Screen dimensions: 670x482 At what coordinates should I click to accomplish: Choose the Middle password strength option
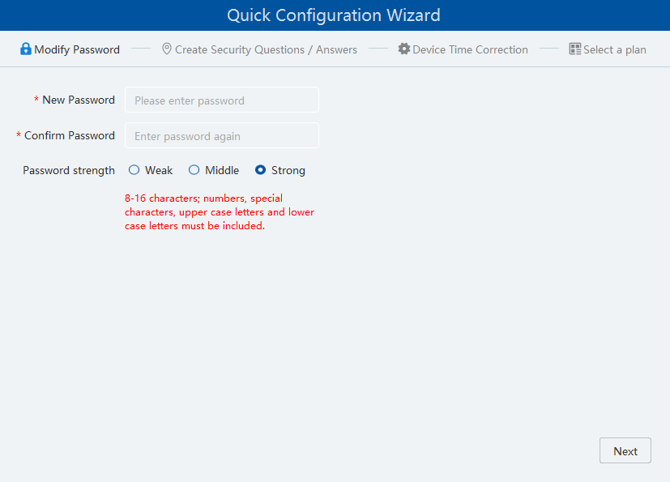194,170
